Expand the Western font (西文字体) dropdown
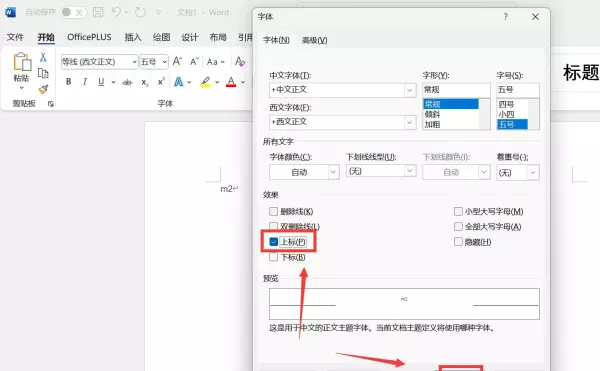Viewport: 600px width, 371px height. 409,122
